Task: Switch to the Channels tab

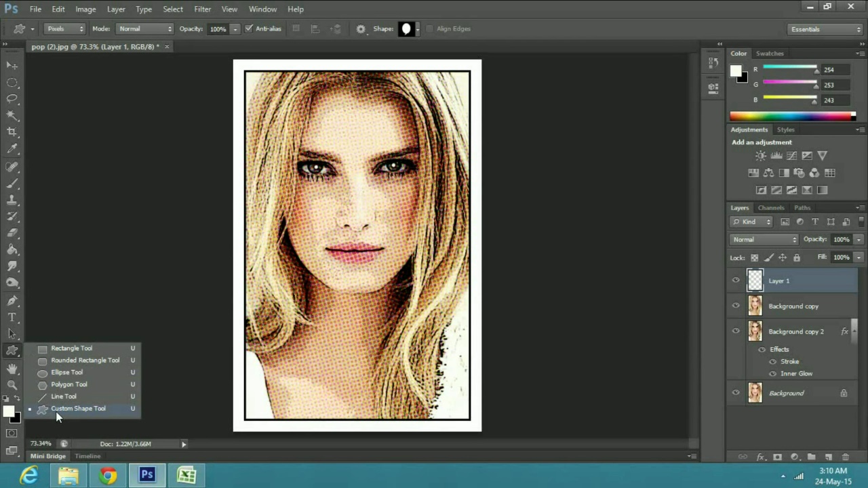Action: pos(771,208)
